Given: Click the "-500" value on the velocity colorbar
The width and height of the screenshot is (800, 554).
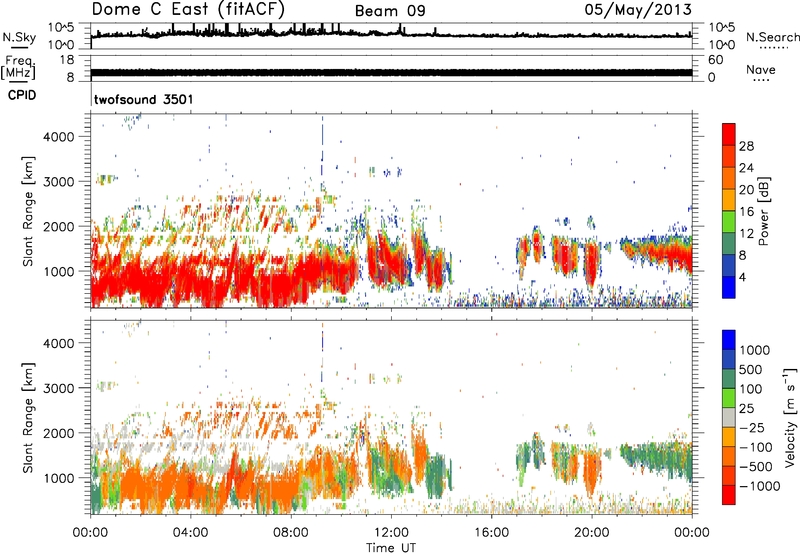Looking at the screenshot, I should [755, 467].
